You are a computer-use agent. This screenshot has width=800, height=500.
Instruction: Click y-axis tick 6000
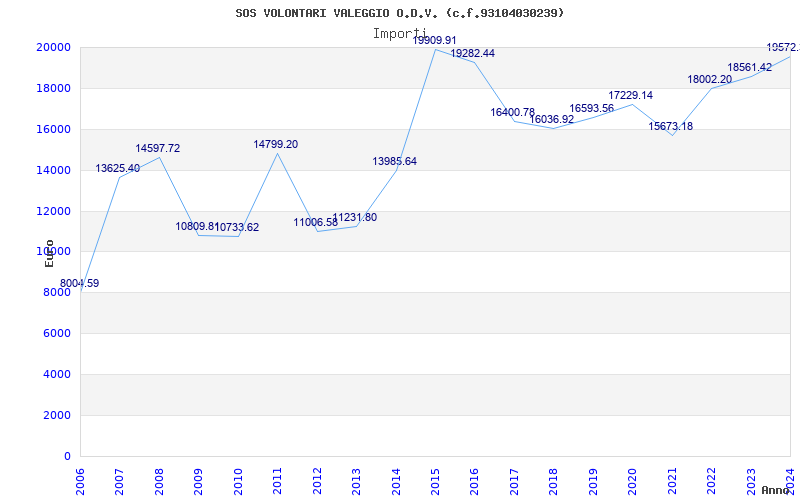pyautogui.click(x=56, y=334)
